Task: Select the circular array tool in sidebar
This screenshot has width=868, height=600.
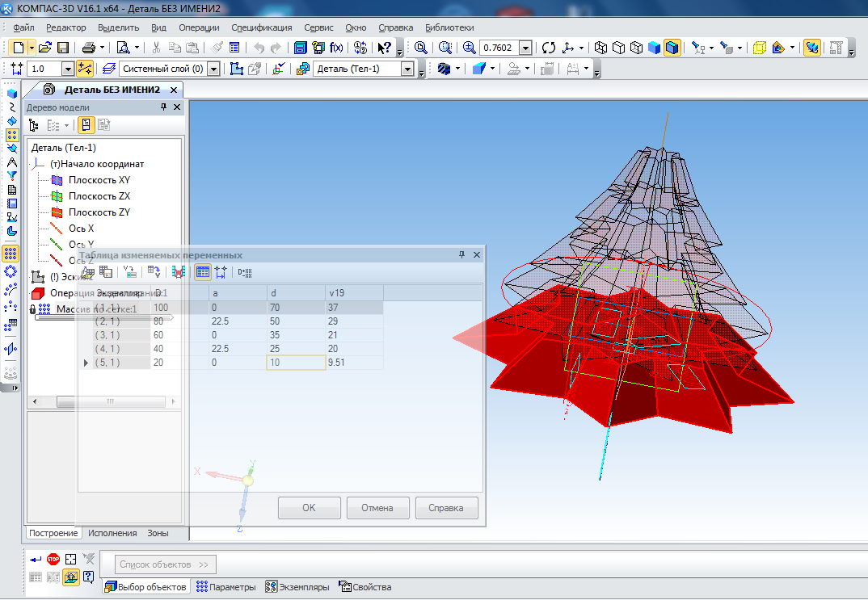Action: (x=11, y=271)
